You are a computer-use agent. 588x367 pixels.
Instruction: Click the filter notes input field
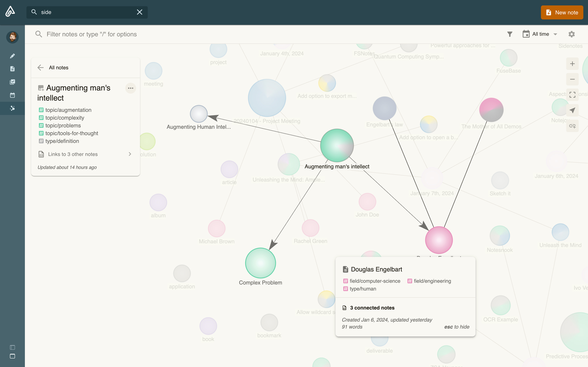tap(92, 34)
